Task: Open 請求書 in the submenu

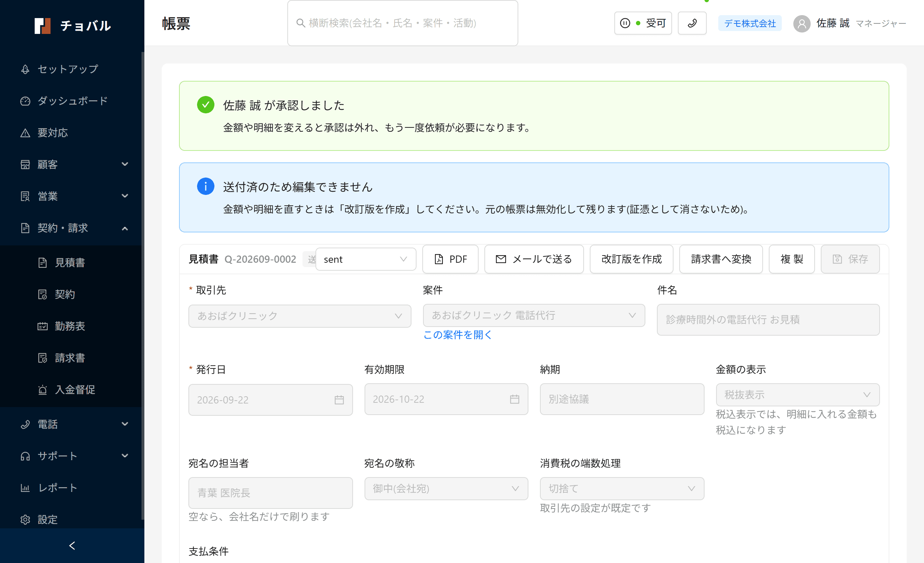Action: point(71,358)
